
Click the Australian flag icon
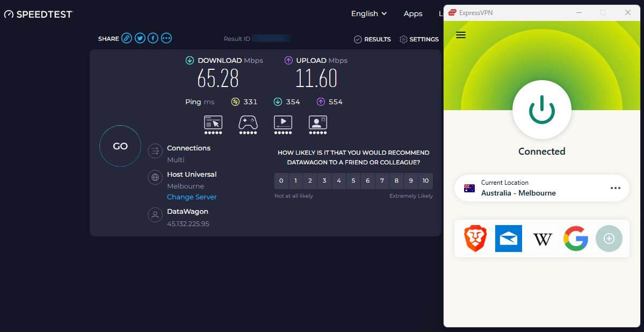point(469,188)
